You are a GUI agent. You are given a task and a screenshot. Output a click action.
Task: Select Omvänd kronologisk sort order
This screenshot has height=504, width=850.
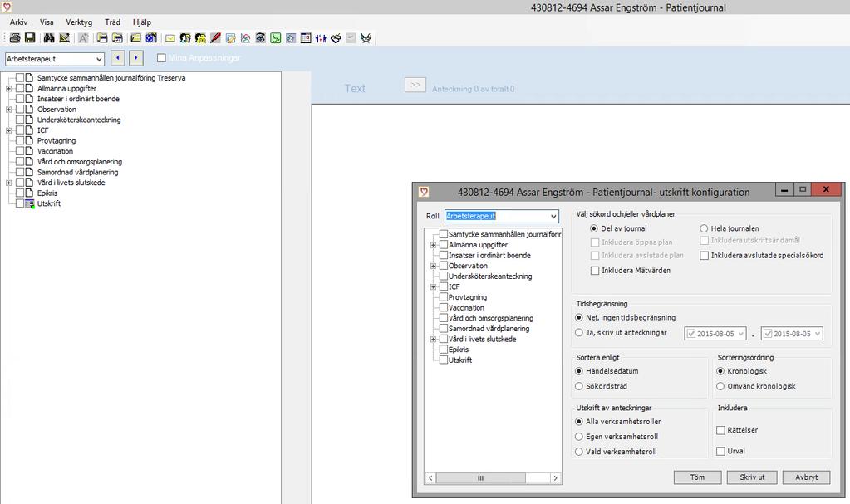point(720,386)
